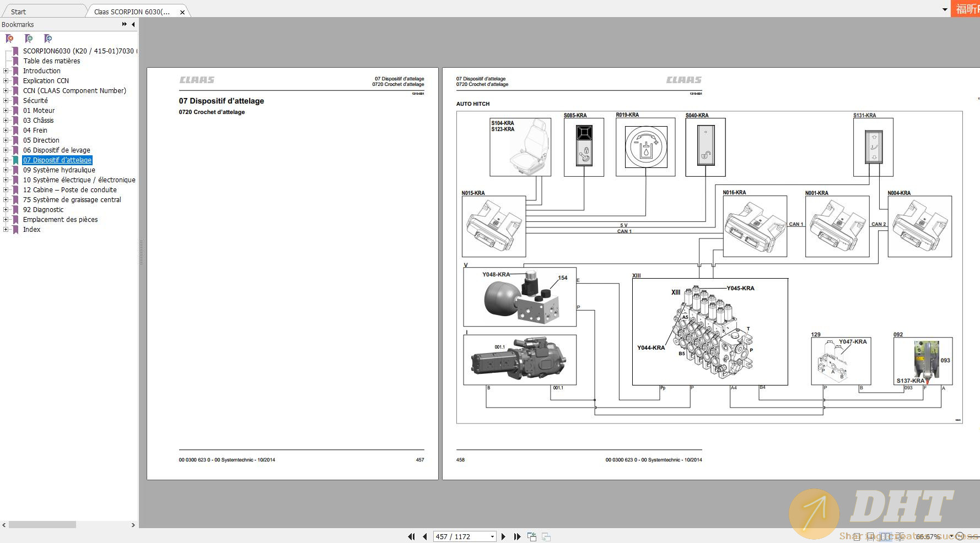Open the Index bookmark
The width and height of the screenshot is (980, 543).
(x=31, y=229)
